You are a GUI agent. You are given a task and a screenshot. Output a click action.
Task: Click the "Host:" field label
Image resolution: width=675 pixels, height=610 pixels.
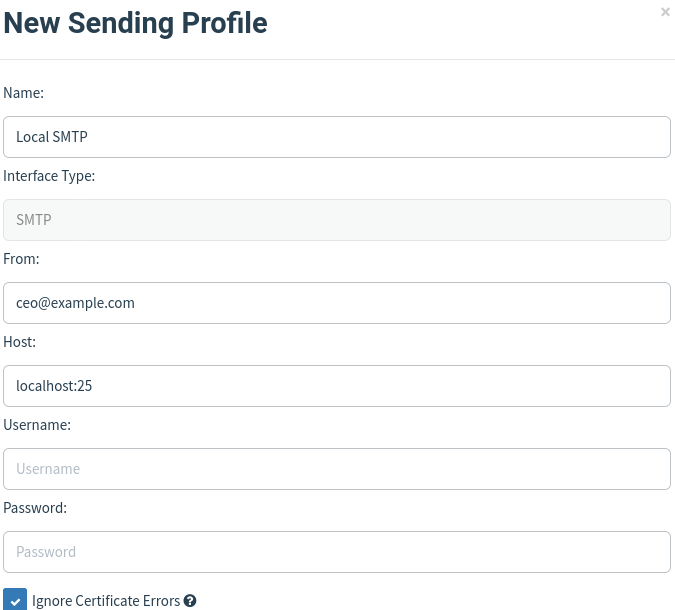[x=20, y=342]
